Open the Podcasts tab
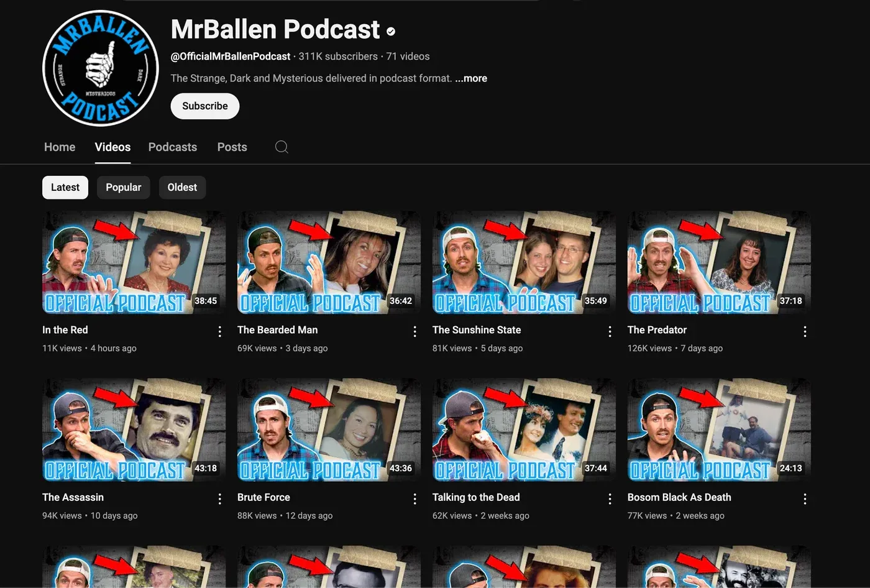The height and width of the screenshot is (588, 870). tap(173, 147)
